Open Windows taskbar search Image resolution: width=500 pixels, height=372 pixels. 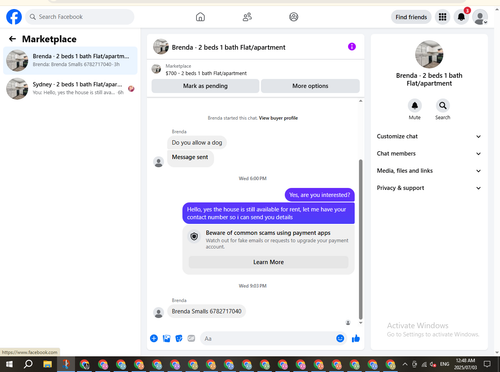pyautogui.click(x=28, y=364)
